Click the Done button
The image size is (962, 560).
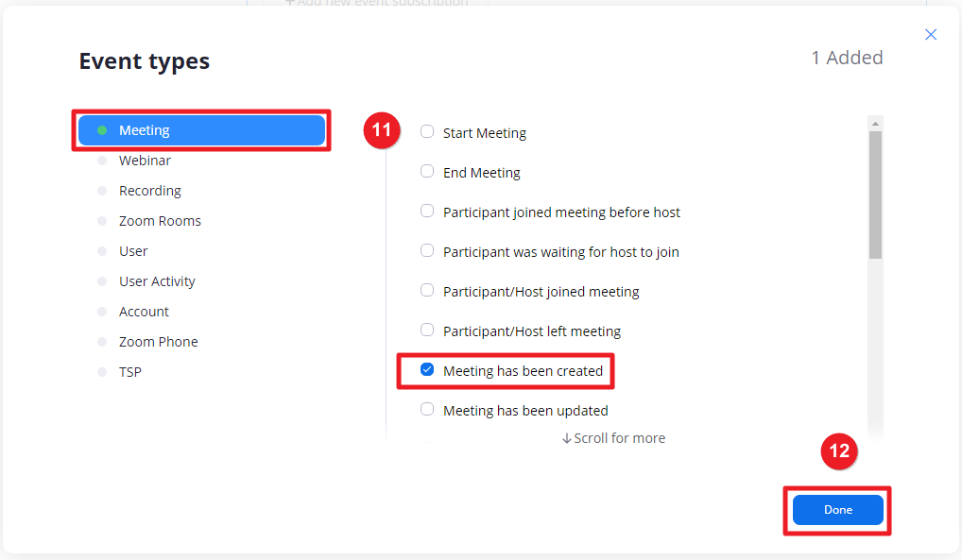(x=837, y=510)
